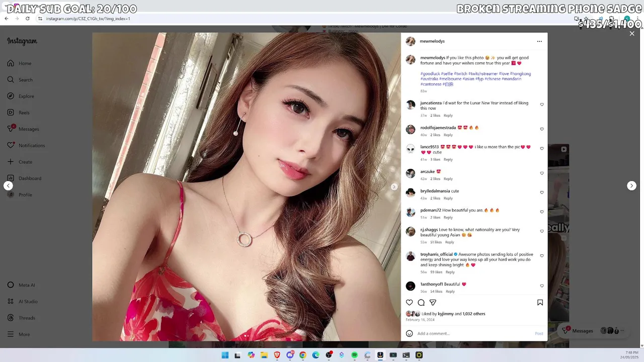644x362 pixels.
Task: Open Spotify from the taskbar
Action: (x=354, y=355)
